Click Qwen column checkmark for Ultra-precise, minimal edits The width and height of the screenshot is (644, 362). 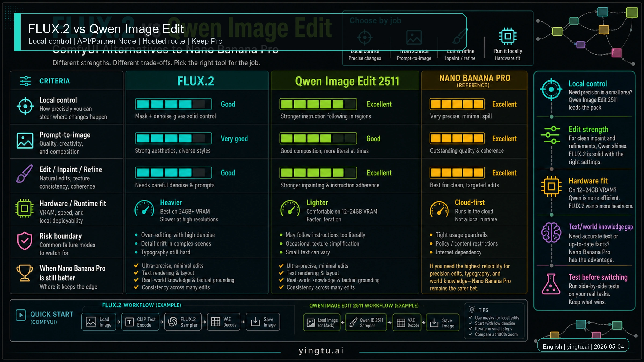281,266
